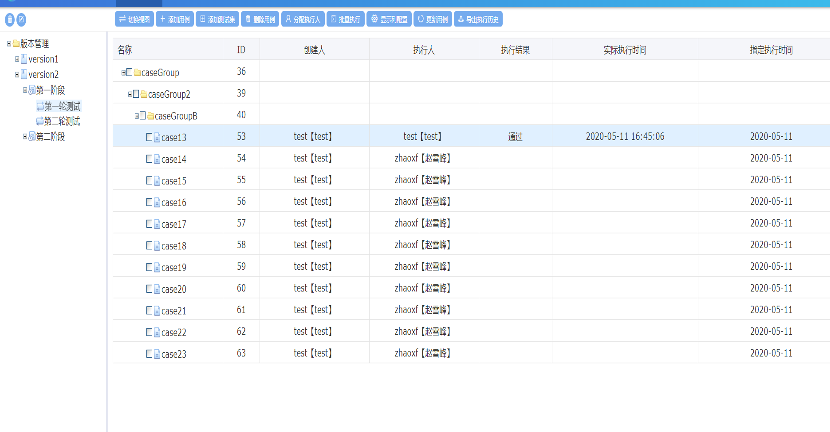Image resolution: width=830 pixels, height=432 pixels.
Task: Check the checkbox for case13
Action: point(149,137)
